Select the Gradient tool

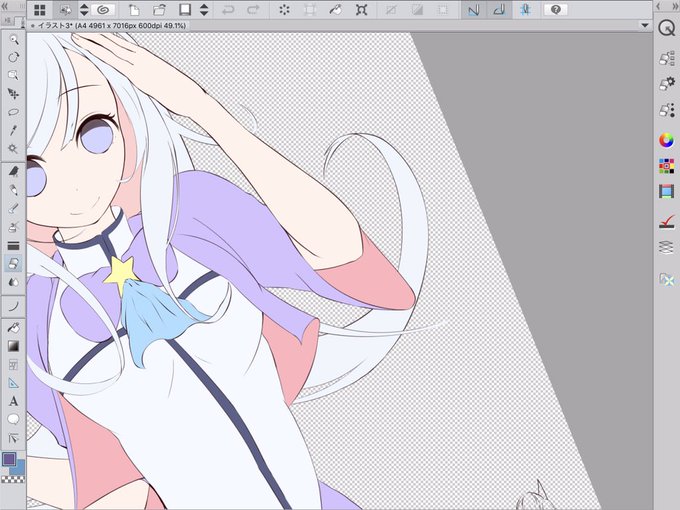point(14,346)
